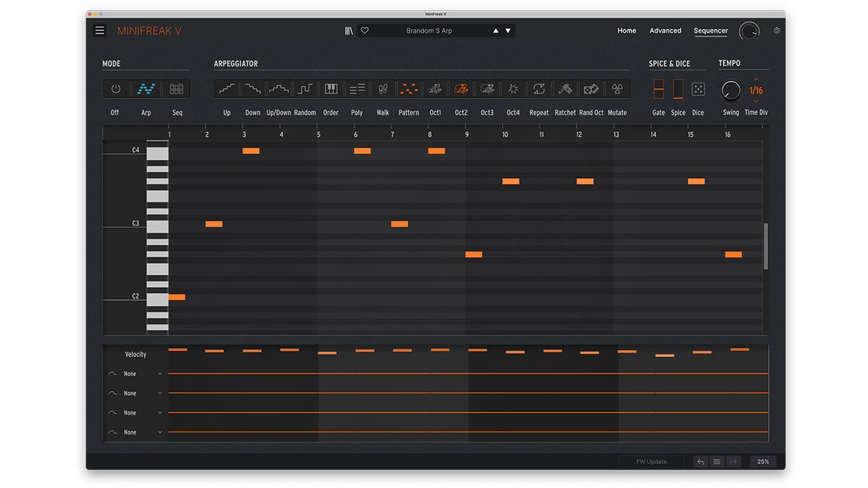Select the C4 note at step 3
This screenshot has width=868, height=488.
coord(251,151)
